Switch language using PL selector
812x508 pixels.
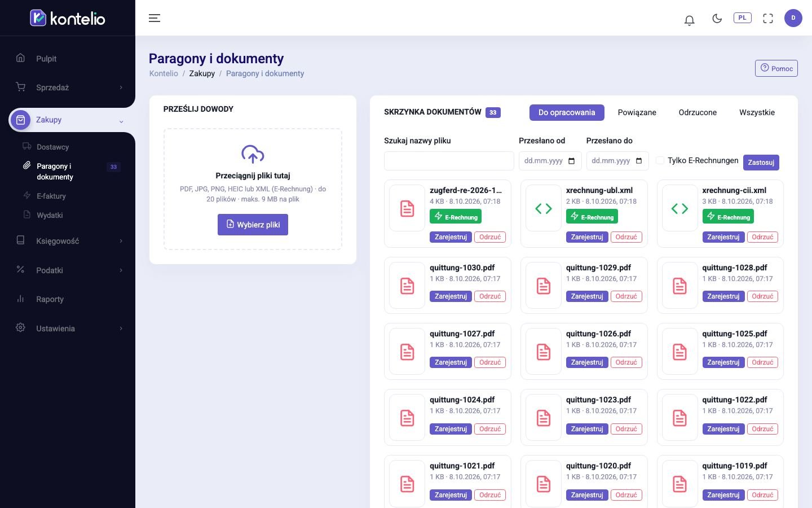point(742,18)
